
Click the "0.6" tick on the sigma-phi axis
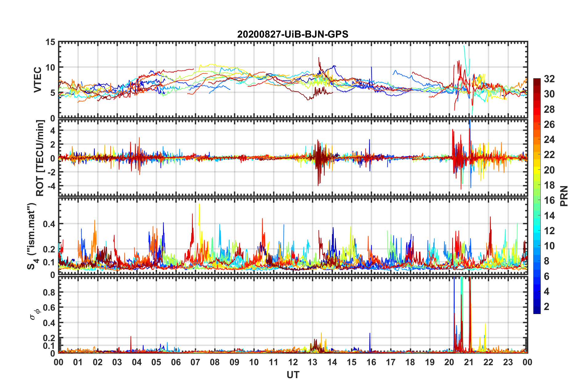49,307
